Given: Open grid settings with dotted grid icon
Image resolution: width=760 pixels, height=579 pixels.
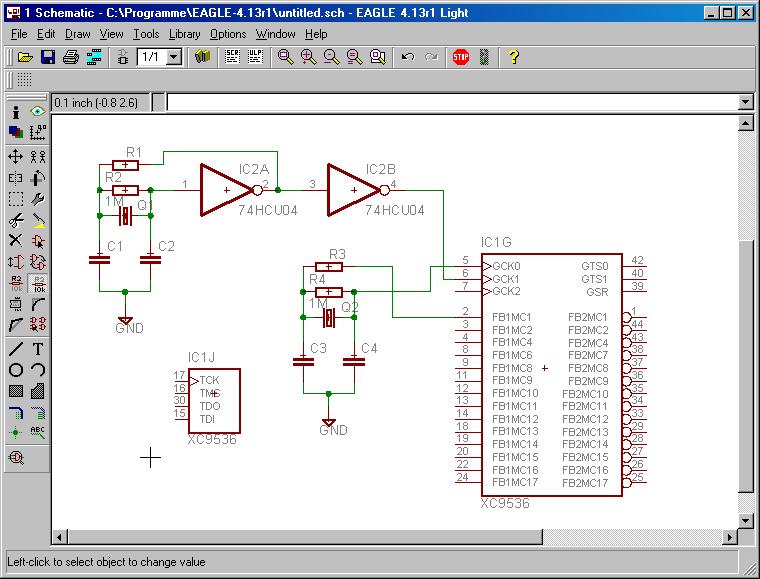Looking at the screenshot, I should coord(25,79).
